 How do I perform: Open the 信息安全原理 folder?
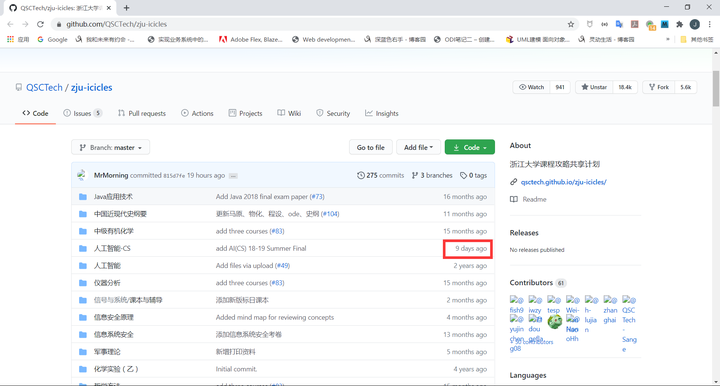coord(113,318)
